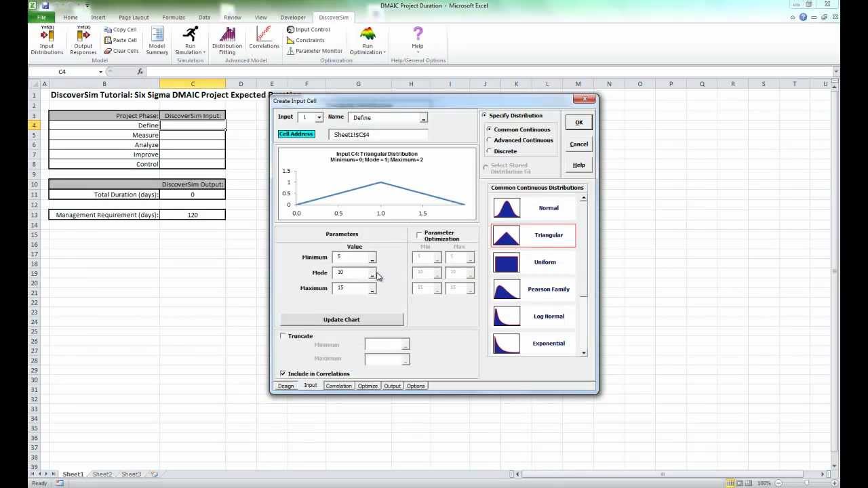This screenshot has width=868, height=488.
Task: Click the Minimum value input field
Action: 350,258
